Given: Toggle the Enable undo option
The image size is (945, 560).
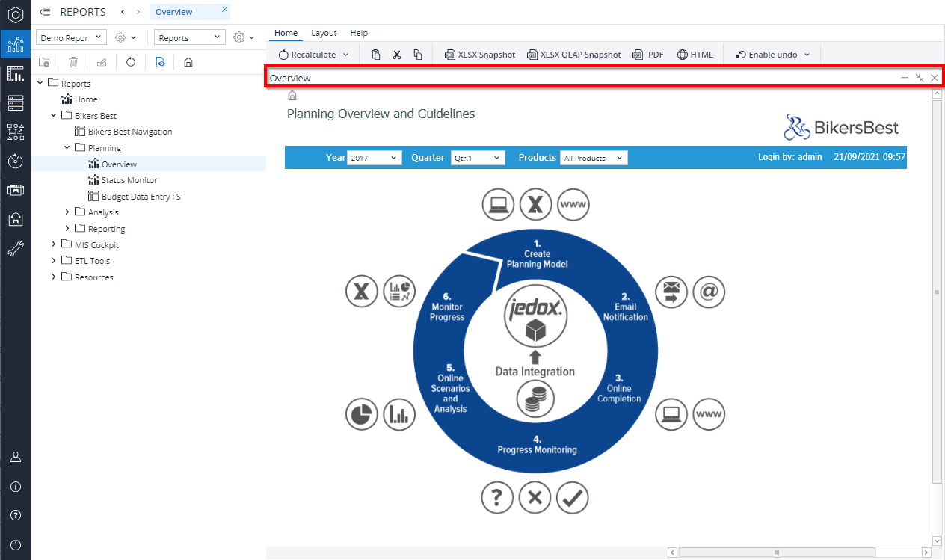Looking at the screenshot, I should click(x=766, y=55).
